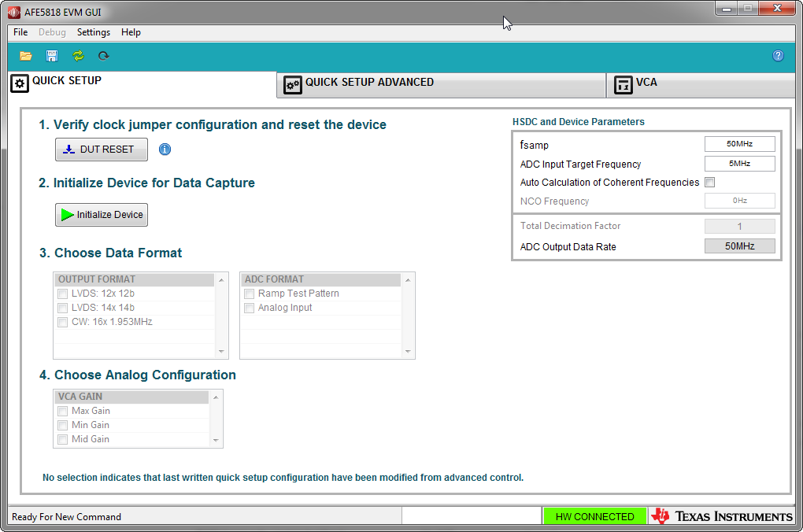Click the VCA GAIN list header
This screenshot has height=532, width=803.
point(131,397)
